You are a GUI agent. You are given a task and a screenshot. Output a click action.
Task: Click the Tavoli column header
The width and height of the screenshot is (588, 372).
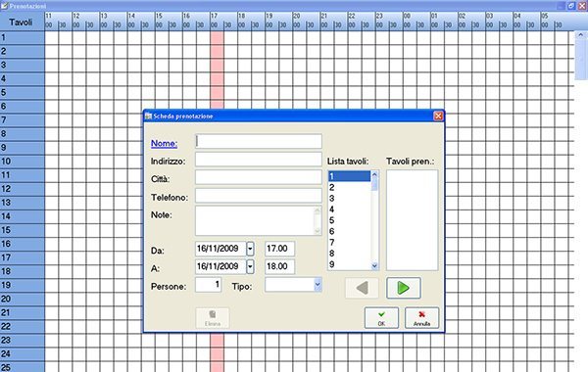point(23,22)
